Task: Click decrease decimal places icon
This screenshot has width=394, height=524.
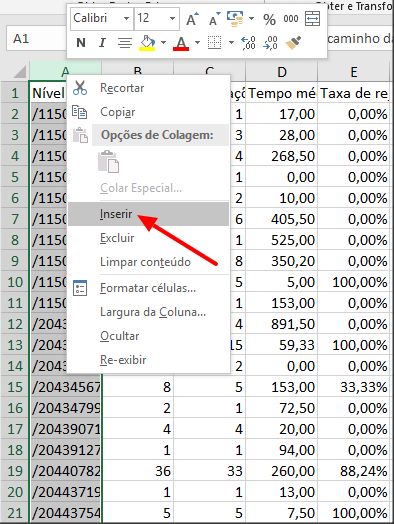Action: point(270,43)
